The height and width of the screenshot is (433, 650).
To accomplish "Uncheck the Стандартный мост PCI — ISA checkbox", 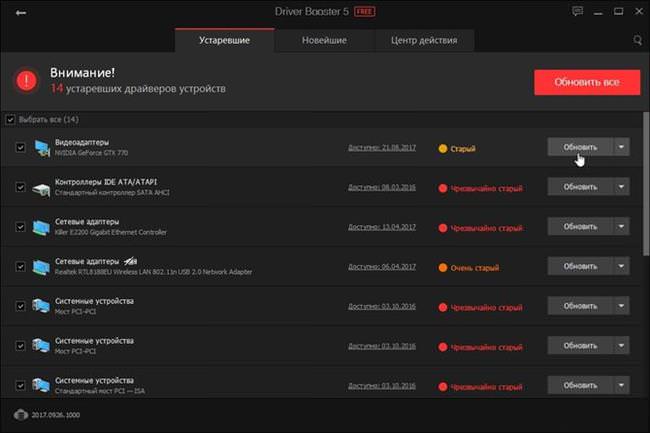I will 20,386.
